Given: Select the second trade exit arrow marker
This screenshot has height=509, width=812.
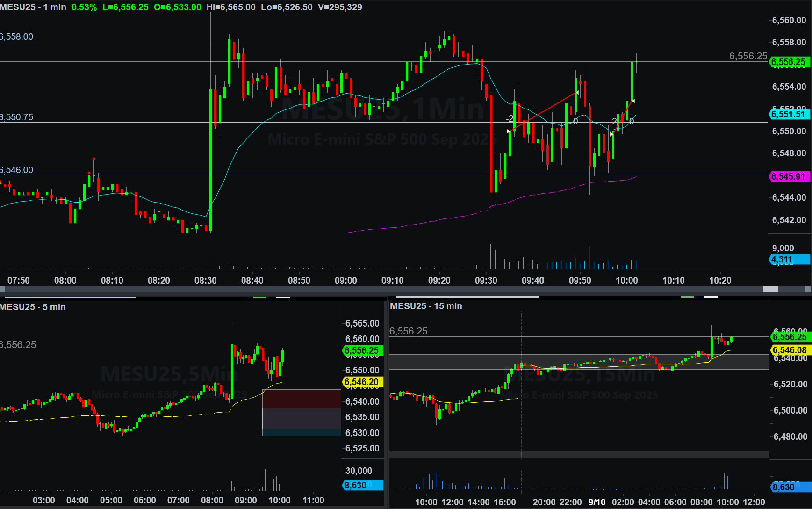Looking at the screenshot, I should coord(633,101).
